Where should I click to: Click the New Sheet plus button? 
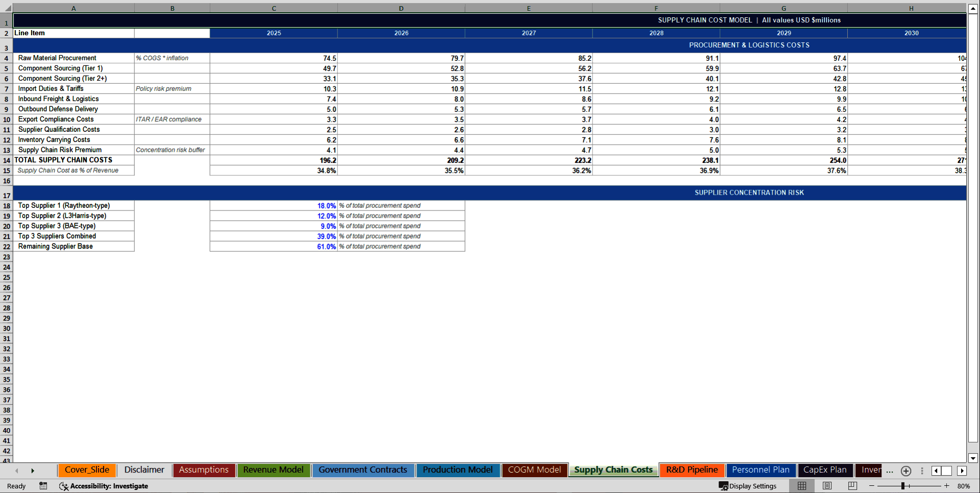coord(906,471)
